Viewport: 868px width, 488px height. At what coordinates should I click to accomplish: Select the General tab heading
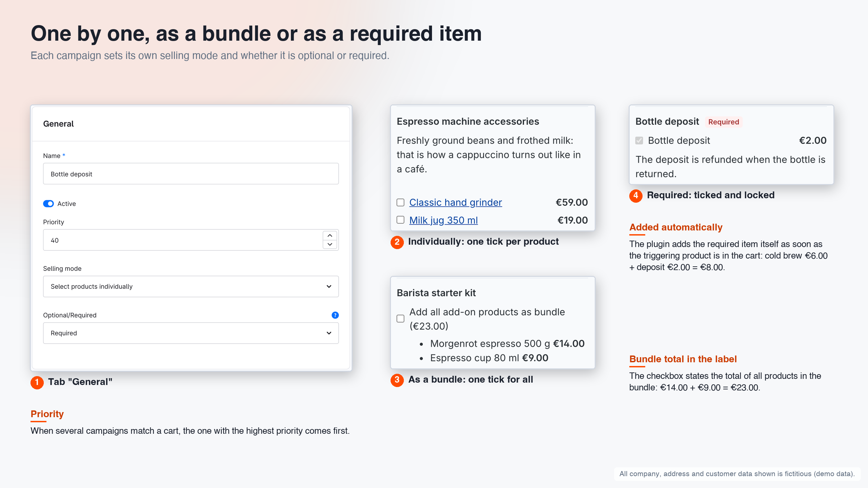coord(58,124)
